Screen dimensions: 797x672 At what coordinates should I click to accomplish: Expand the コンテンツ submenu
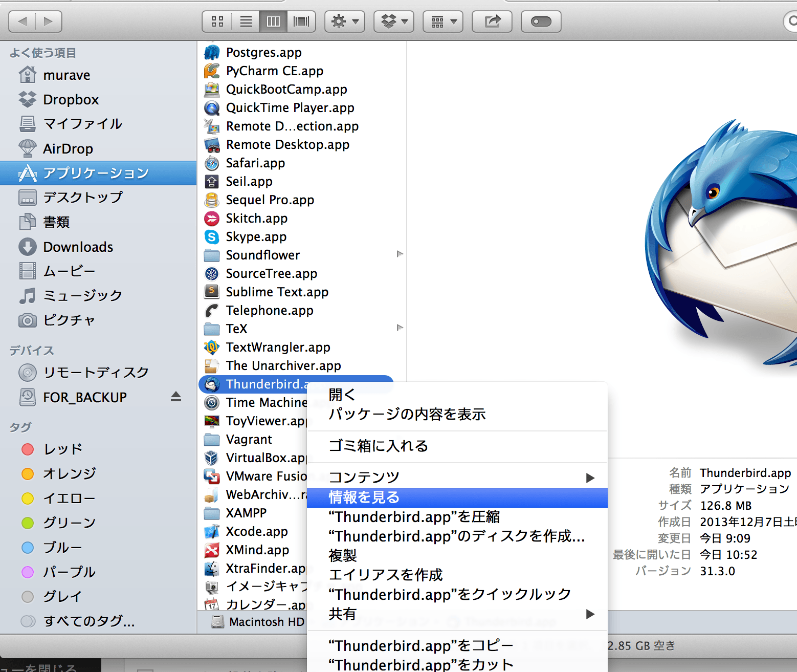pos(457,478)
